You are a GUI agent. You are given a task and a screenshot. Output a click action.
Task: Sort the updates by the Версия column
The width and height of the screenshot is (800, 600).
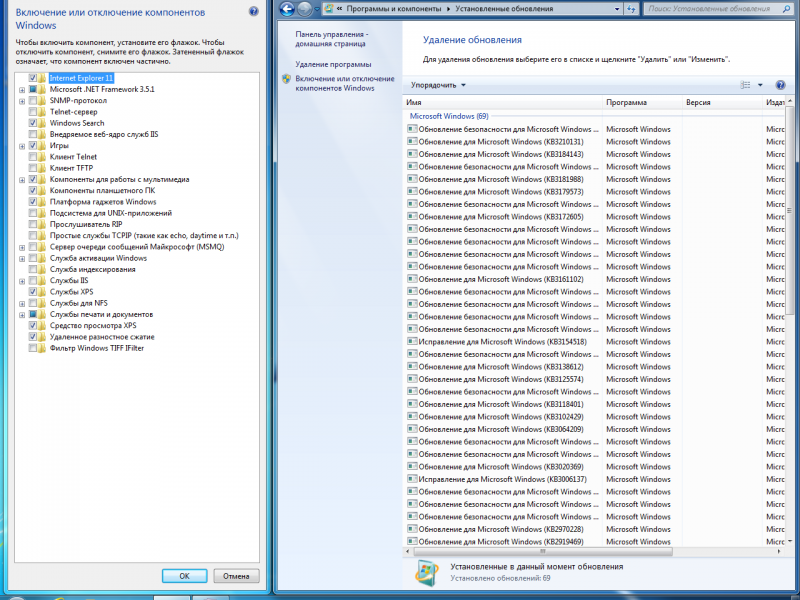tap(722, 103)
